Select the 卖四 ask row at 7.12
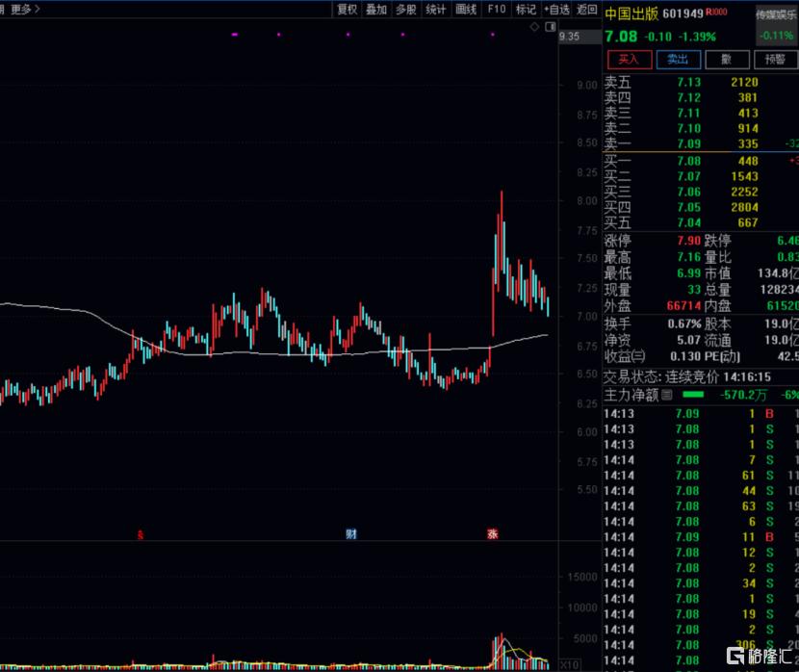The height and width of the screenshot is (672, 799). [700, 97]
